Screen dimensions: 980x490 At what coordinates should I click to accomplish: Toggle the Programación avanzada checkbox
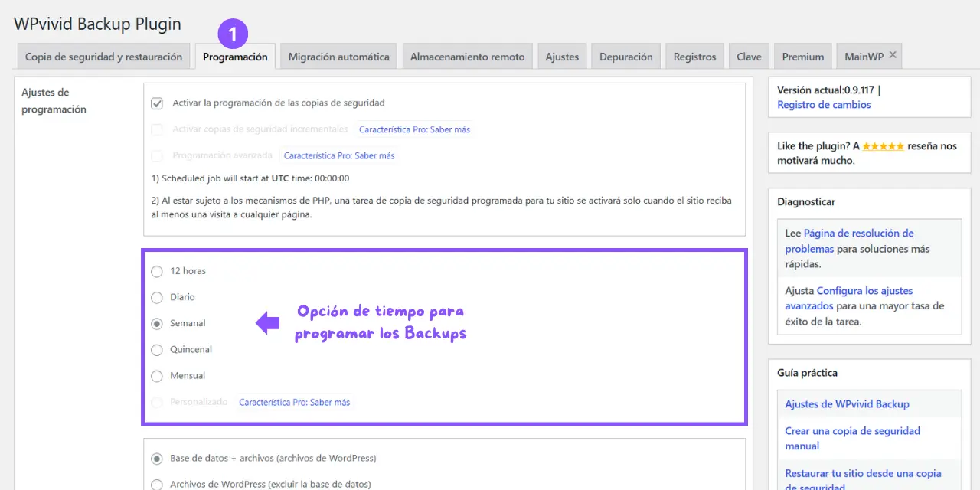pos(157,155)
